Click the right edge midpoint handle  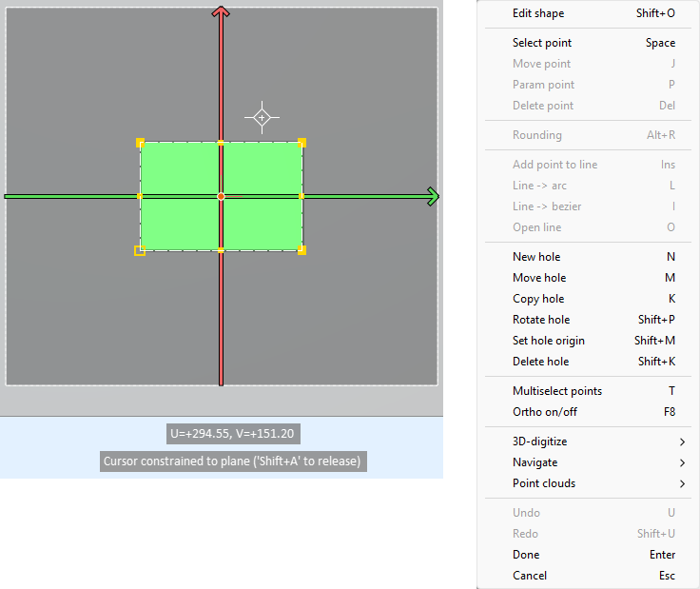[x=301, y=196]
